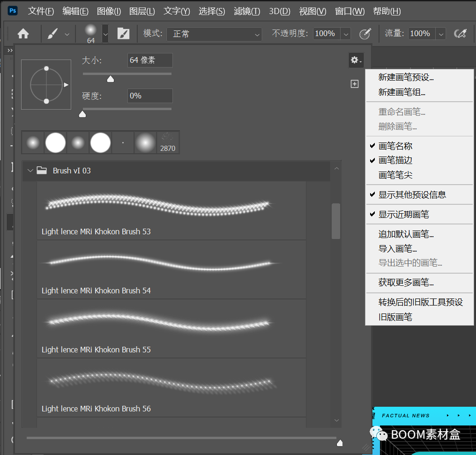Click the 大小 size slider handle

coord(111,79)
